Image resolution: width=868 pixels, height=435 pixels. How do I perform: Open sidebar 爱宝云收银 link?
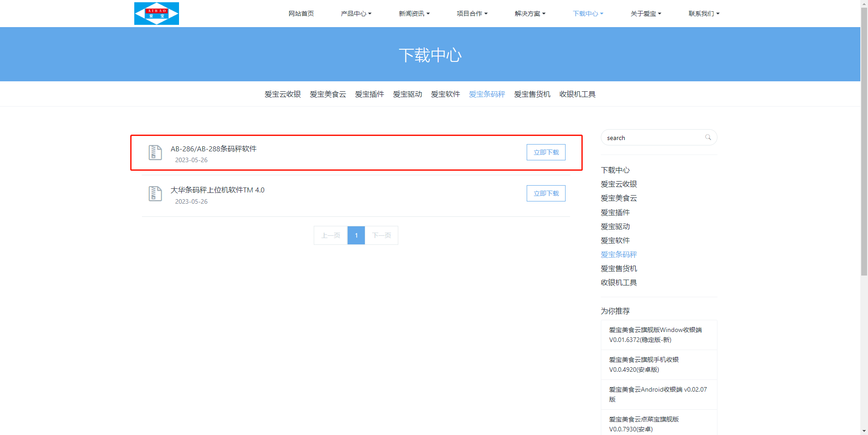coord(618,184)
